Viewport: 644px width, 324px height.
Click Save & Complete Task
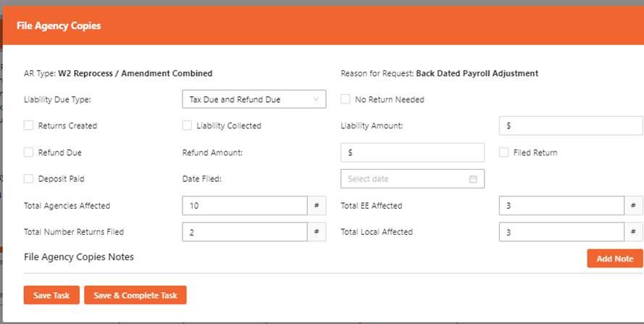point(135,296)
